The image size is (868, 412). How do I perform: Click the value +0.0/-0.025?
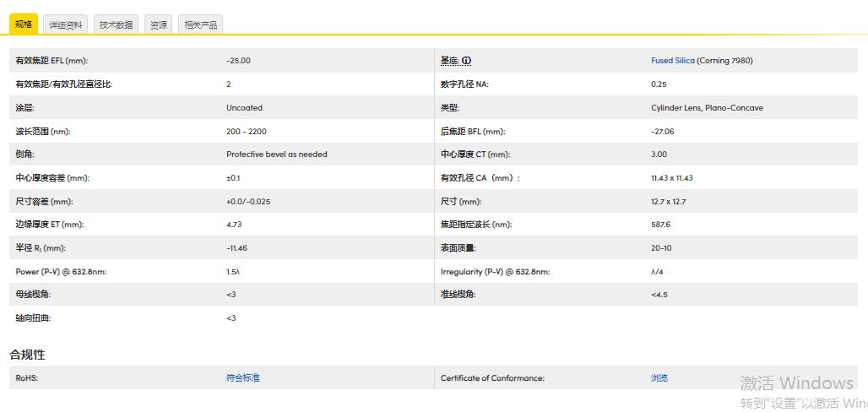[x=248, y=202]
